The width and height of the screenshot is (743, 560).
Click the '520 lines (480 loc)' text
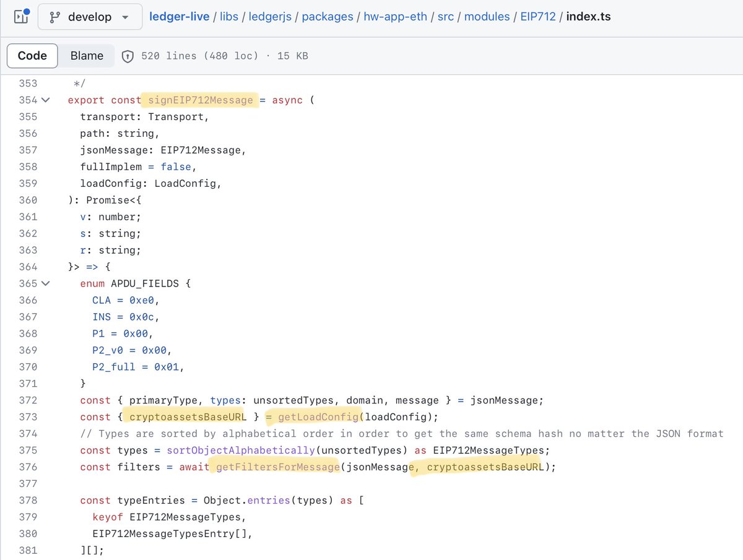199,56
